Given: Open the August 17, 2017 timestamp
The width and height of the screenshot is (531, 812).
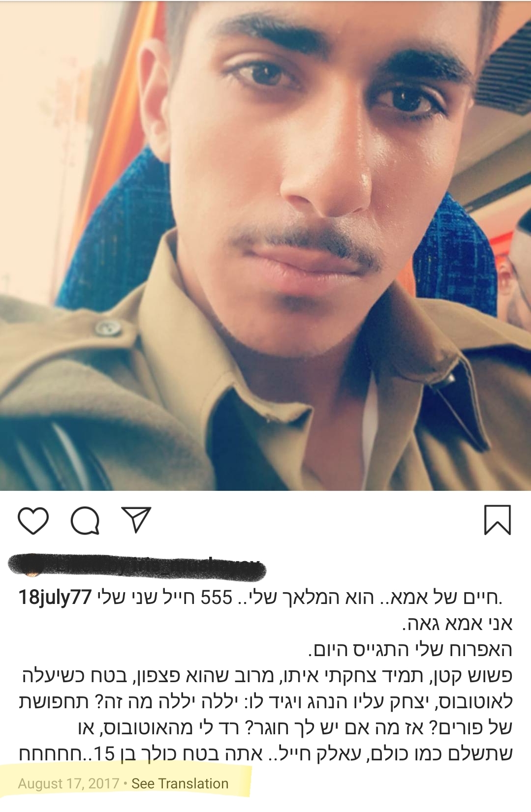Looking at the screenshot, I should (x=68, y=783).
